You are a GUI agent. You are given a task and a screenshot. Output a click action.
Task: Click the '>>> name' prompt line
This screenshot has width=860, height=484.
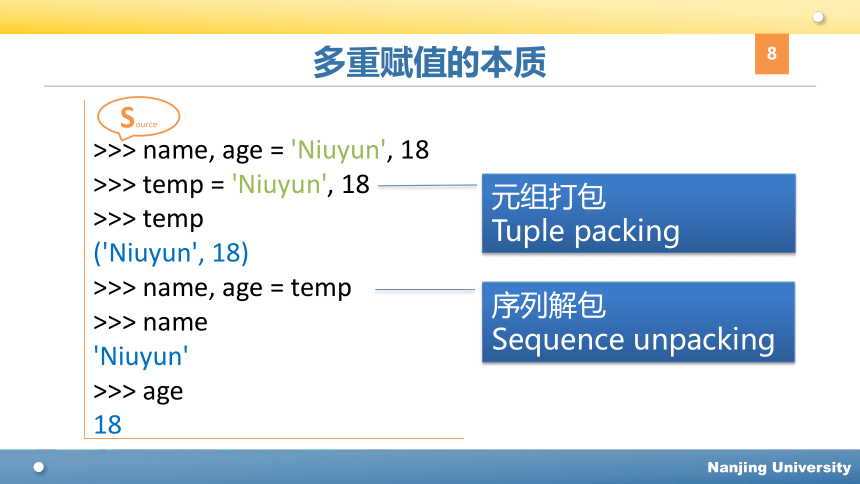pyautogui.click(x=150, y=323)
